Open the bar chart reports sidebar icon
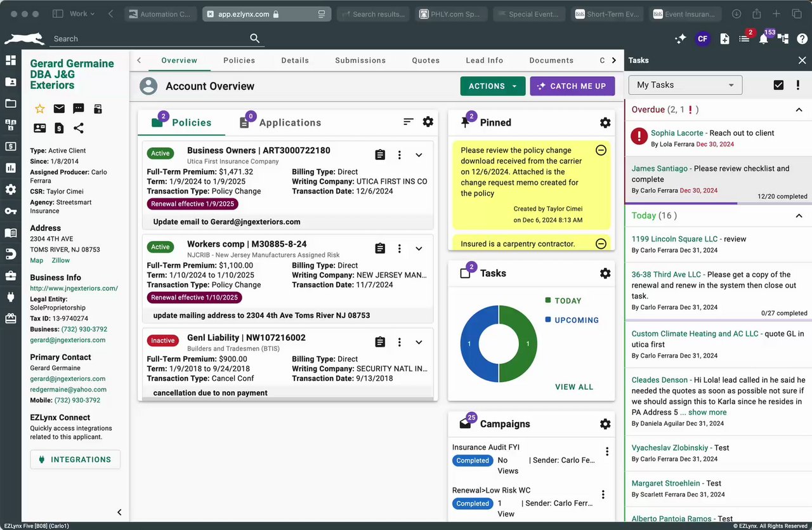The image size is (812, 530). coord(11,168)
